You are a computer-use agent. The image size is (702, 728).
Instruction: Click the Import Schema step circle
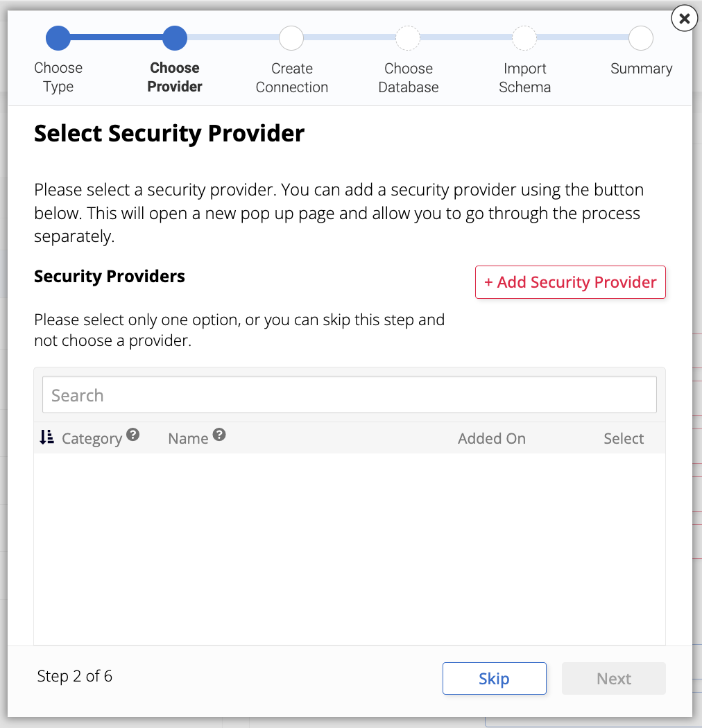pos(524,37)
